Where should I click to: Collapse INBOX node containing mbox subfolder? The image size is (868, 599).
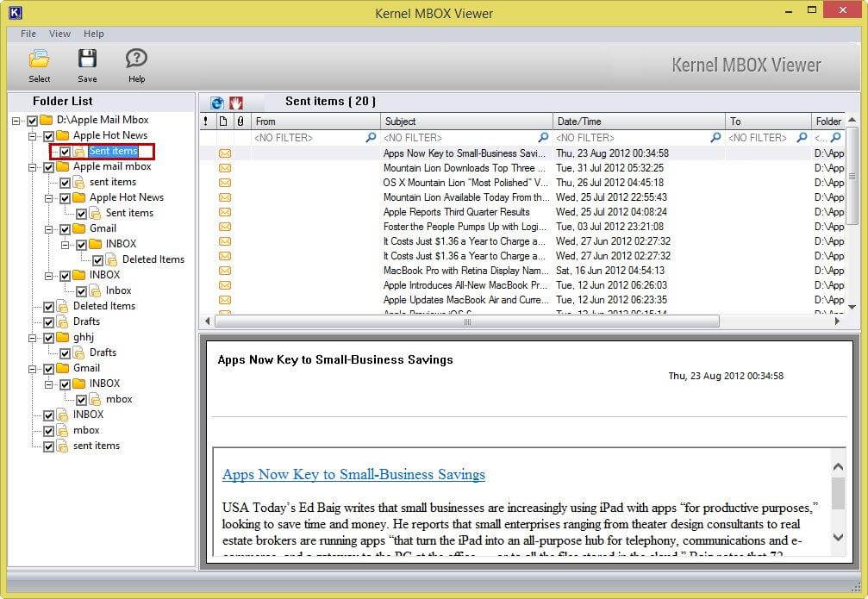click(x=49, y=384)
